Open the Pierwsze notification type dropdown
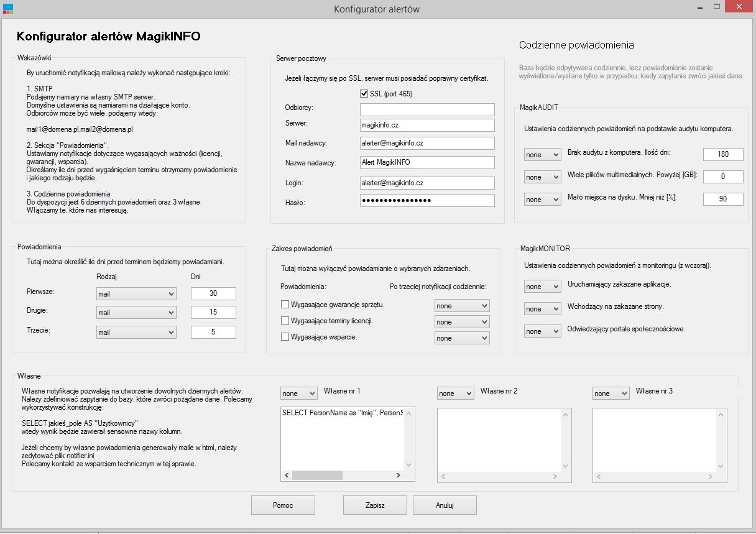Viewport: 756px width, 534px height. [x=136, y=293]
